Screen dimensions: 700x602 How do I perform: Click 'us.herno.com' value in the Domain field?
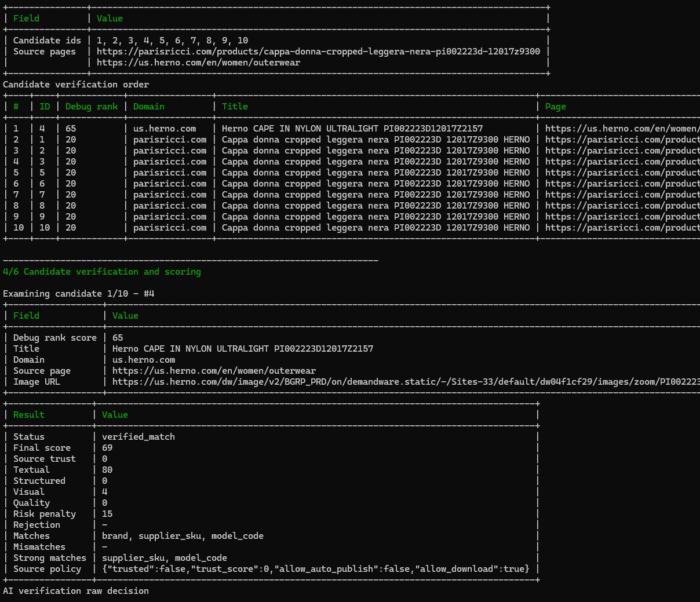[x=144, y=360]
